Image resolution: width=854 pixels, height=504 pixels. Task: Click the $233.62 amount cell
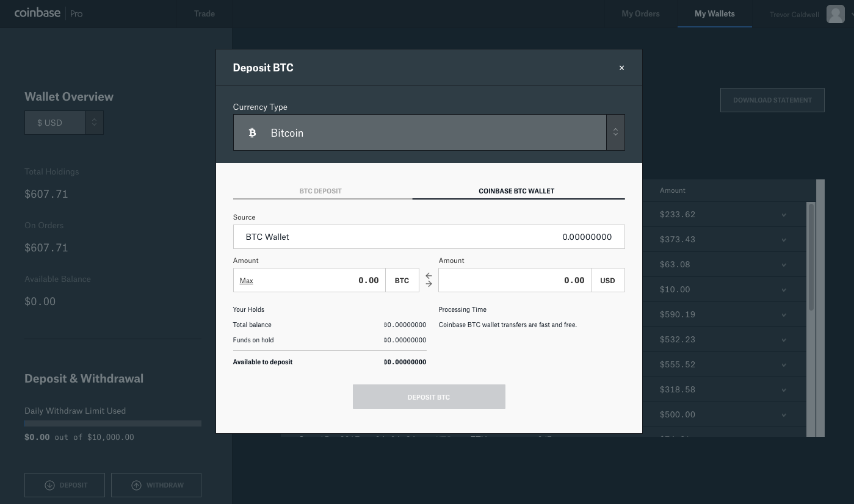pos(678,215)
